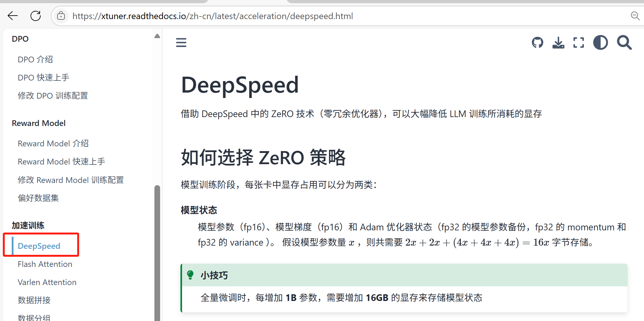Click the 小技巧 admonition title
This screenshot has height=321, width=644.
(214, 275)
